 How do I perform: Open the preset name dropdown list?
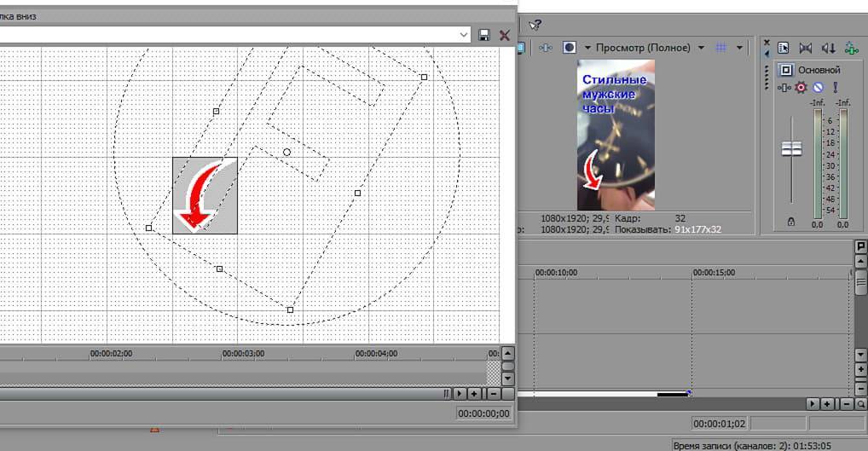click(465, 35)
